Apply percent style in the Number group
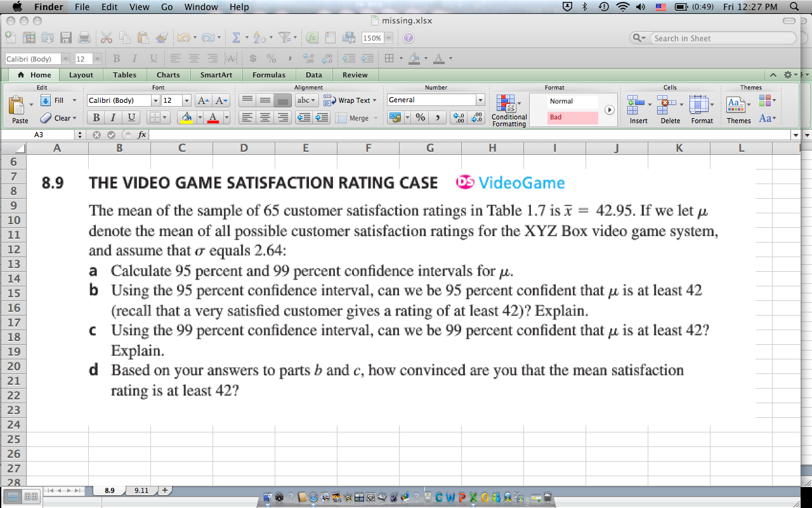 (420, 117)
